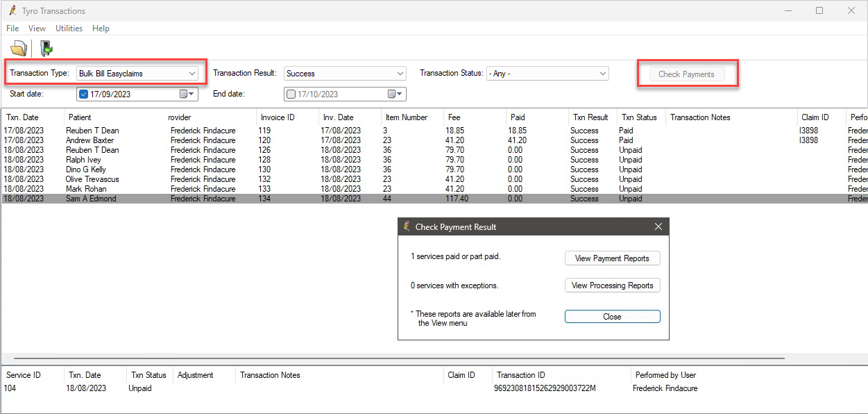Open Start date calendar picker icon
The width and height of the screenshot is (868, 414).
188,94
